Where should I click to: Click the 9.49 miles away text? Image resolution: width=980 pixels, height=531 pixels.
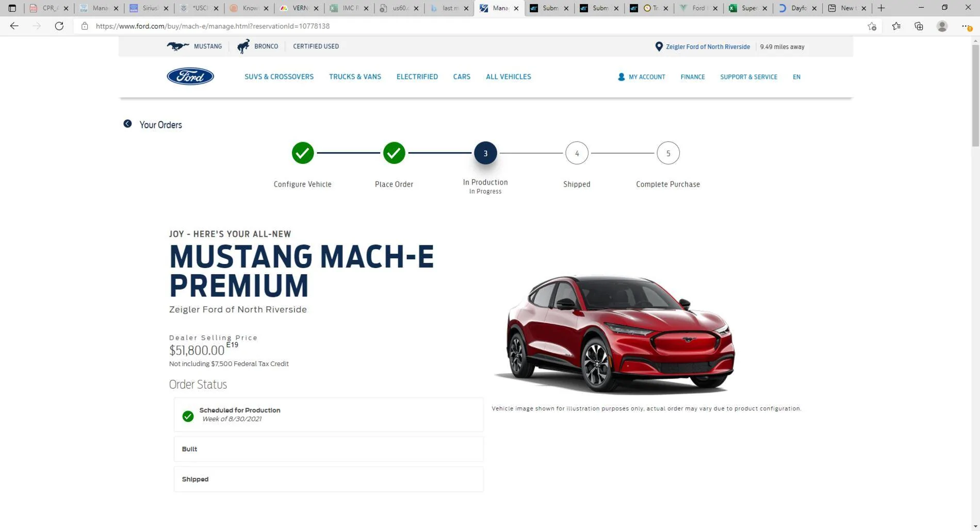(x=782, y=47)
